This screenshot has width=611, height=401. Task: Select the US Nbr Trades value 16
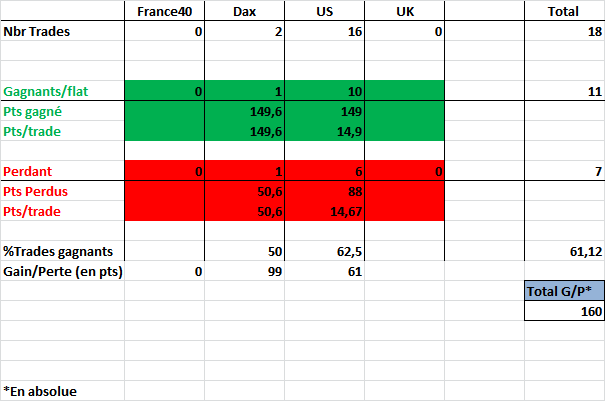[x=325, y=31]
